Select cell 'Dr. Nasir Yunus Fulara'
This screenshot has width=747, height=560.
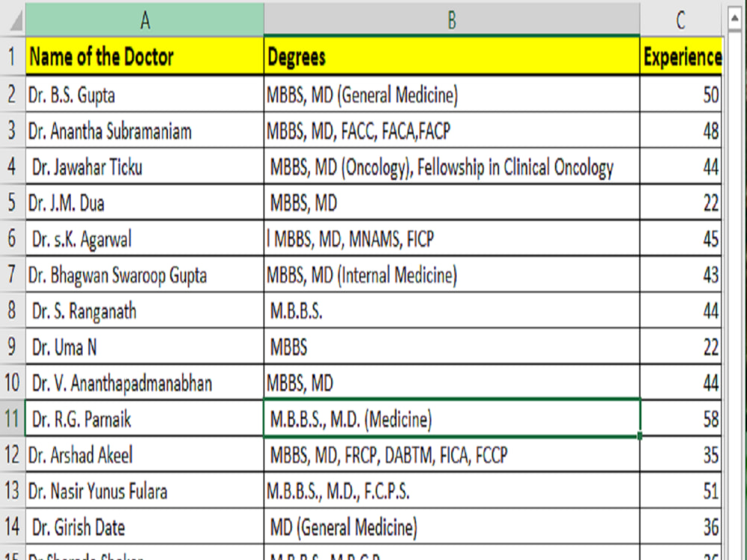coord(145,491)
